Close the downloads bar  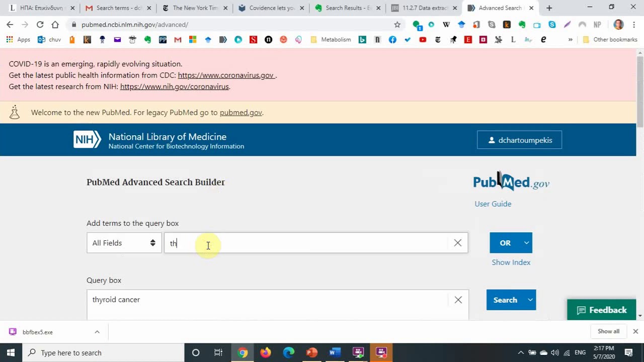pyautogui.click(x=635, y=331)
